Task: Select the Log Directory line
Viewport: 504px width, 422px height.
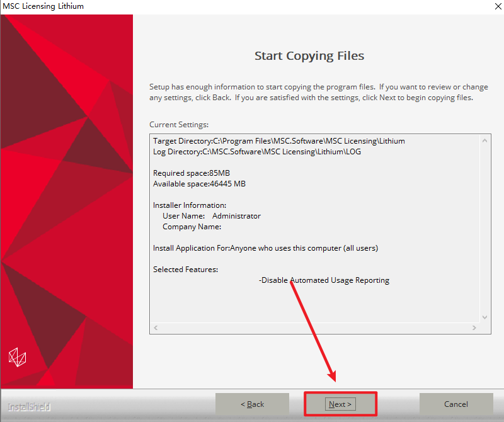Action: point(256,152)
